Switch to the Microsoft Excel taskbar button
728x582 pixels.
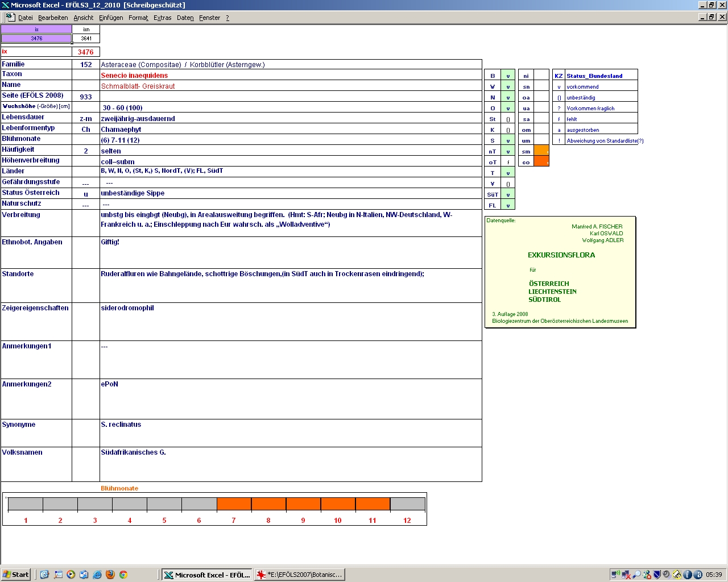coord(207,575)
